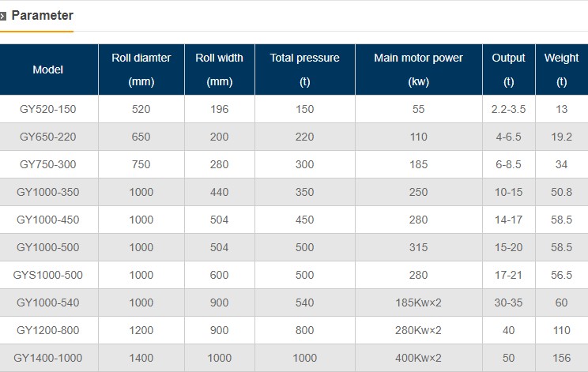Select model cell GY1000-540
Screen dimensions: 588x372
click(x=48, y=302)
